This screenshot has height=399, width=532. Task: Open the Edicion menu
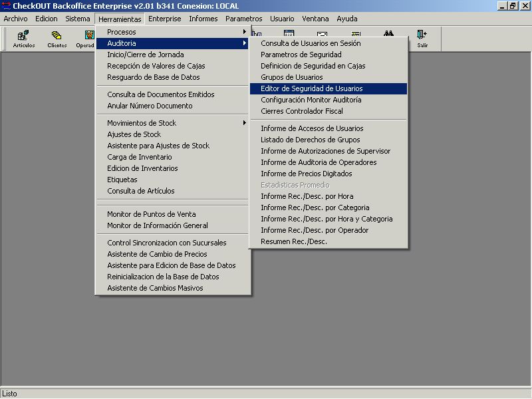(x=47, y=19)
